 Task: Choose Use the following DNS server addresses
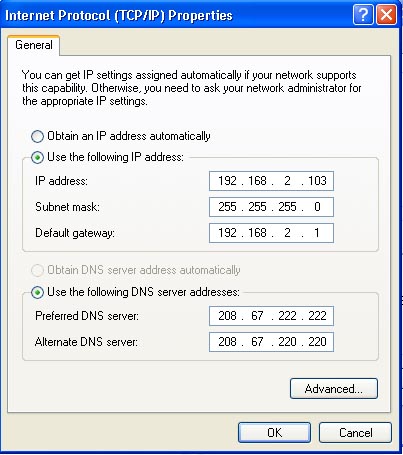click(37, 292)
